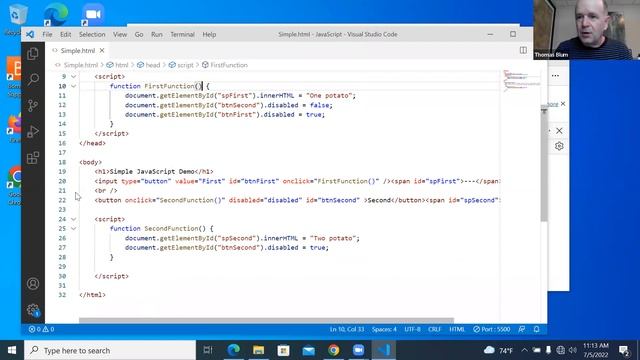Click CRLF end-of-line setting
The image size is (640, 360).
point(434,329)
